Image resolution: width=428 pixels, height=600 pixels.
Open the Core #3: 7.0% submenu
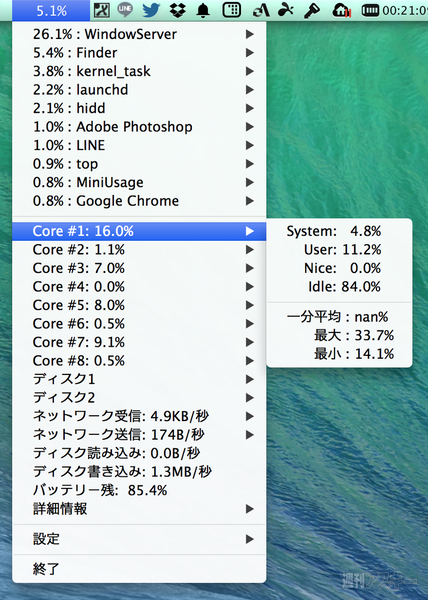click(x=139, y=268)
